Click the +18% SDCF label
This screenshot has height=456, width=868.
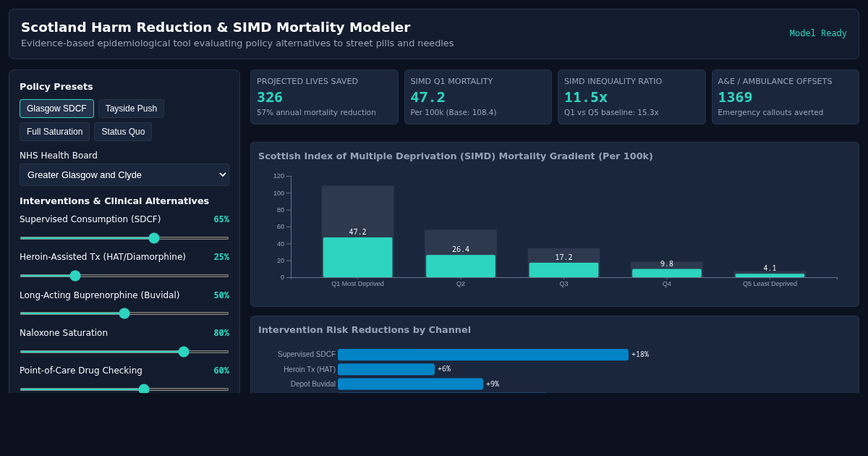640,355
